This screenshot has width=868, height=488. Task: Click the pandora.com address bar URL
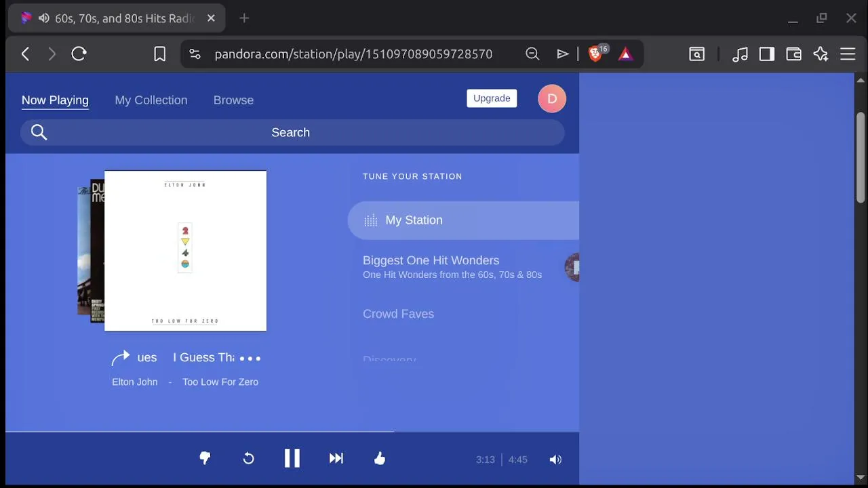[x=353, y=54]
